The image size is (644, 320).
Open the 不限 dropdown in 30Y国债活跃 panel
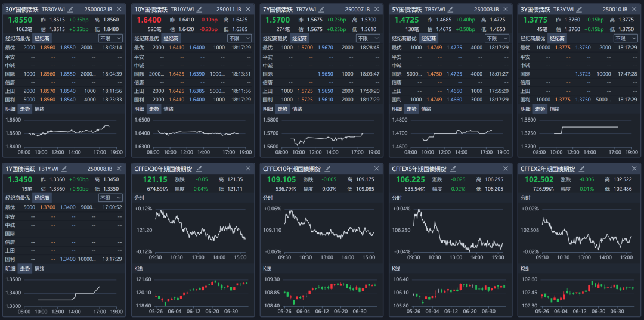coord(110,38)
